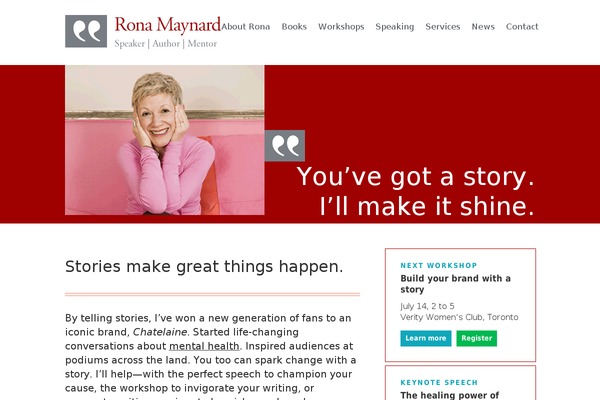Viewport: 600px width, 400px height.
Task: Click 'The healing power of' keynote title
Action: pos(450,395)
